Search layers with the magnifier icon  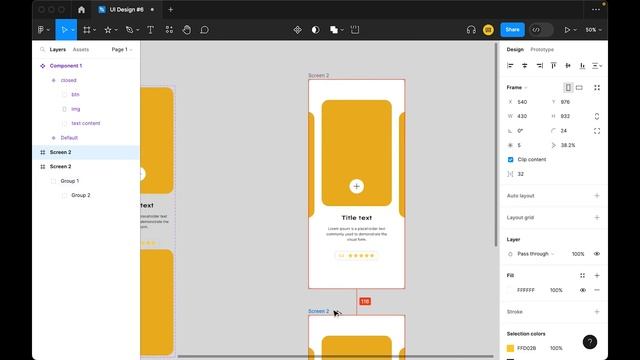pos(42,49)
